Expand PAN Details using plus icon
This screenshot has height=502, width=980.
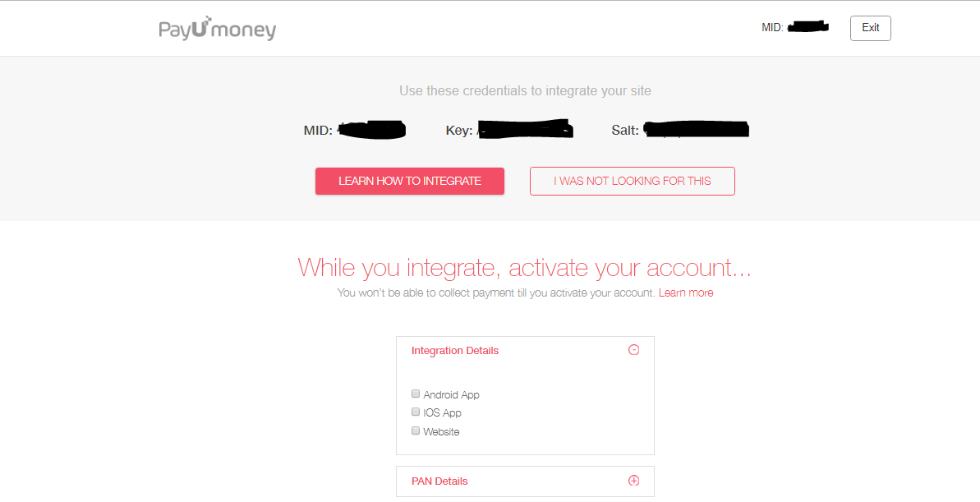point(633,481)
